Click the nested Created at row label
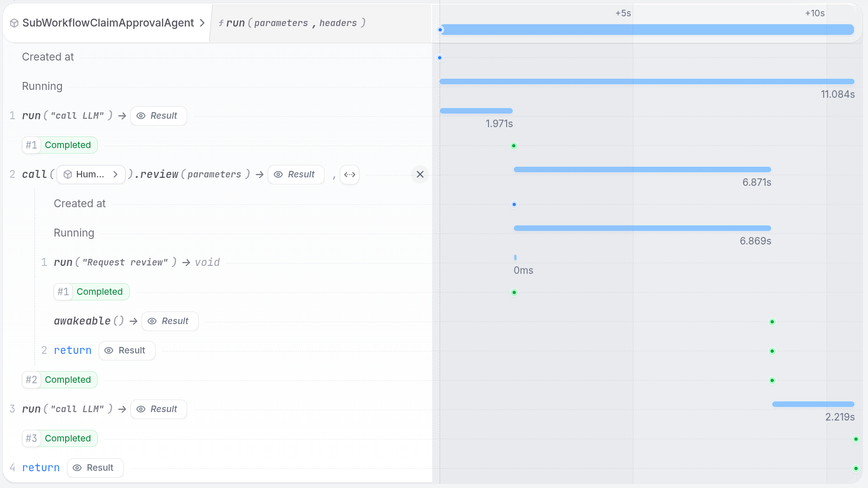The width and height of the screenshot is (868, 488). (x=80, y=203)
